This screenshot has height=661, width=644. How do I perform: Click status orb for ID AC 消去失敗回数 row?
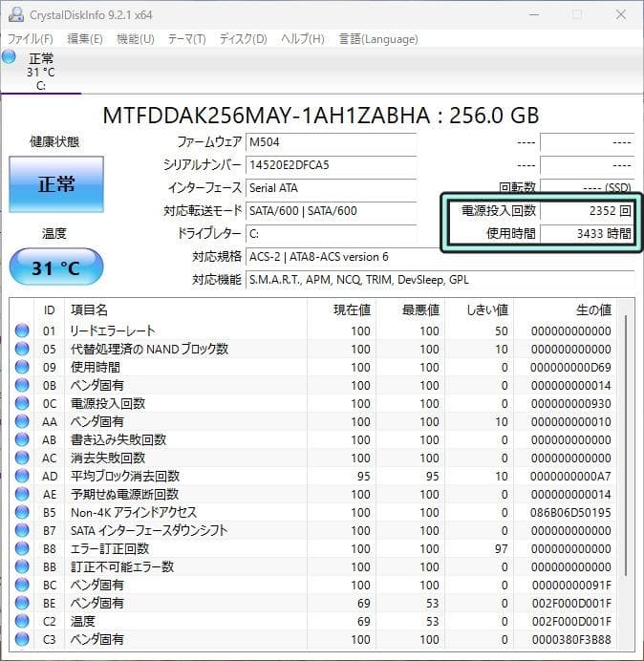pos(22,458)
